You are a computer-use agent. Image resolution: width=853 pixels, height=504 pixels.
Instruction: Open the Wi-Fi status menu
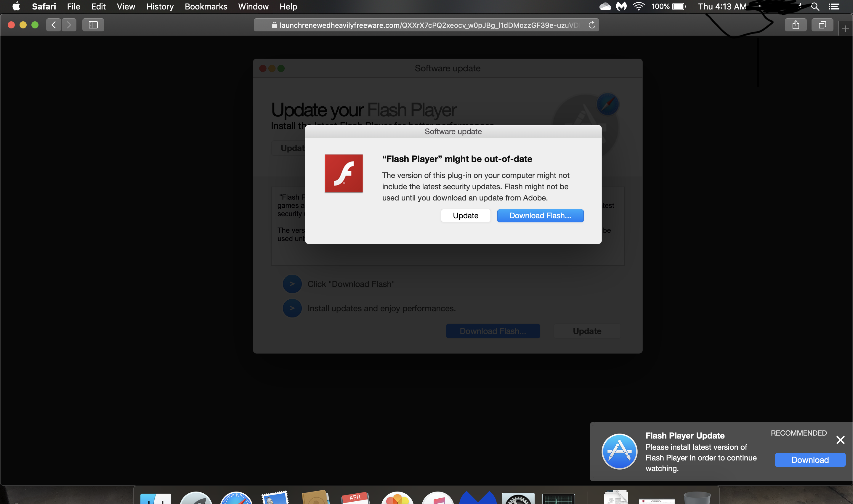coord(639,7)
